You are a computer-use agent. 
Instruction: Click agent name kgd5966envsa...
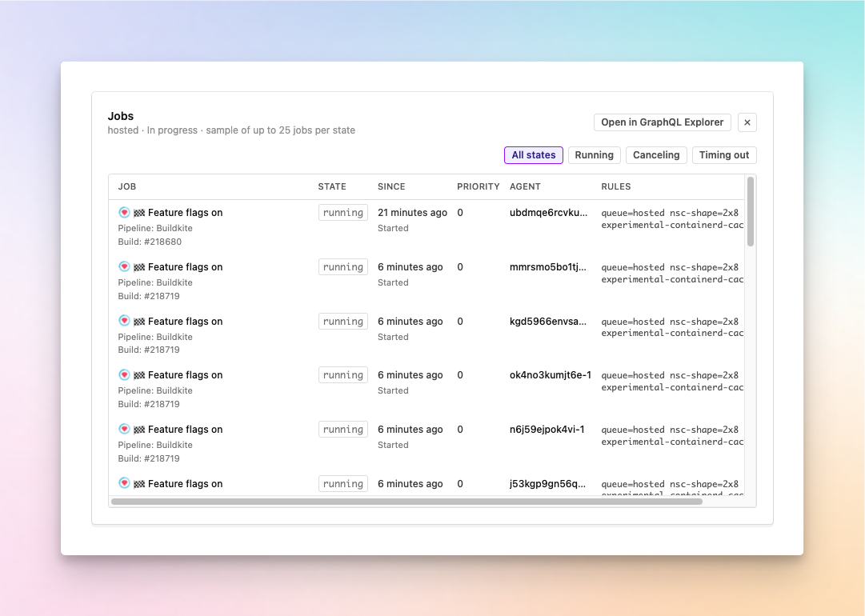pos(548,321)
